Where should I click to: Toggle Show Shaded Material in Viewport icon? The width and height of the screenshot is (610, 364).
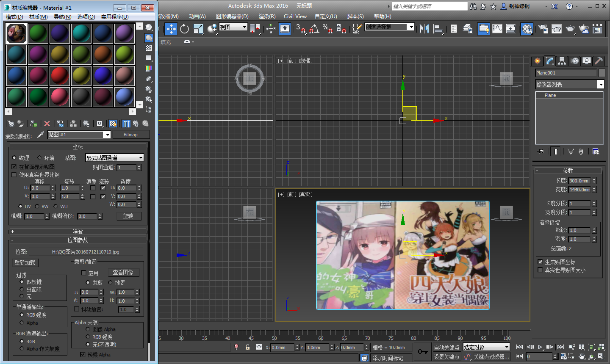point(113,124)
